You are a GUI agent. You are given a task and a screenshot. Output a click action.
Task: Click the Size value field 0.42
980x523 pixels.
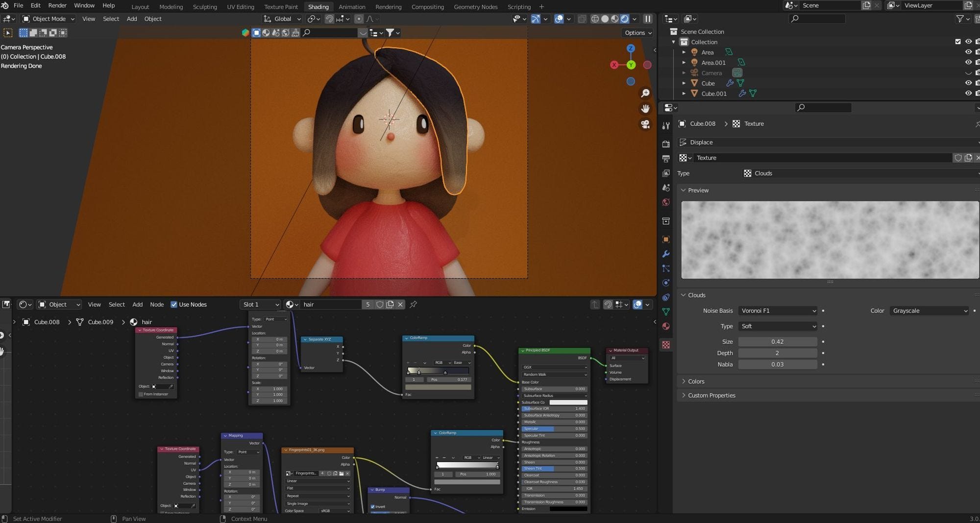(777, 342)
